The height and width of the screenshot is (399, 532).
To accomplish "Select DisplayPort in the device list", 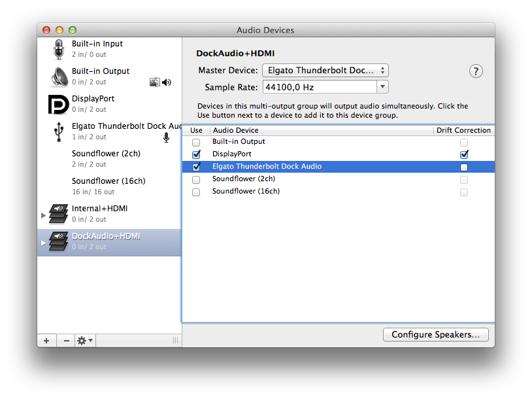I will (109, 104).
